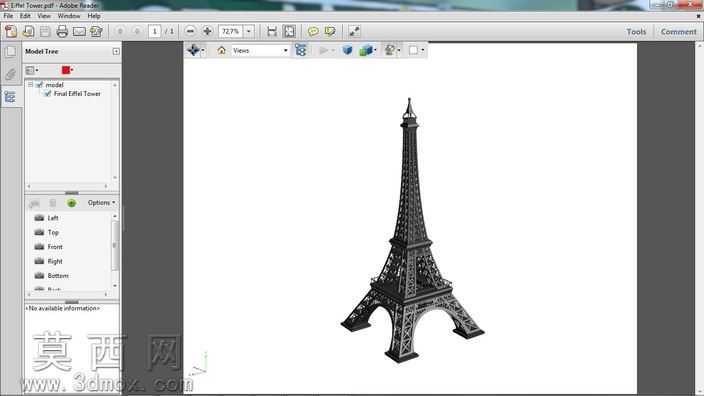Uncheck the model visibility checkbox

click(39, 84)
